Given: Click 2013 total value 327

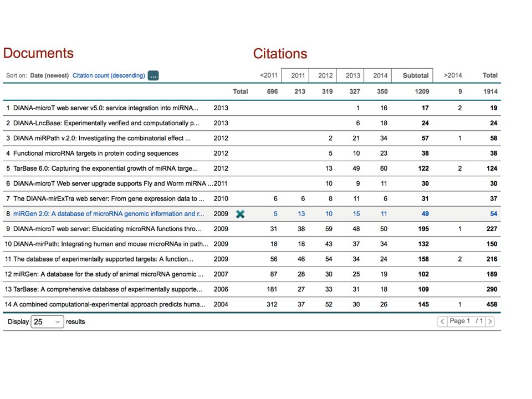Looking at the screenshot, I should click(355, 91).
